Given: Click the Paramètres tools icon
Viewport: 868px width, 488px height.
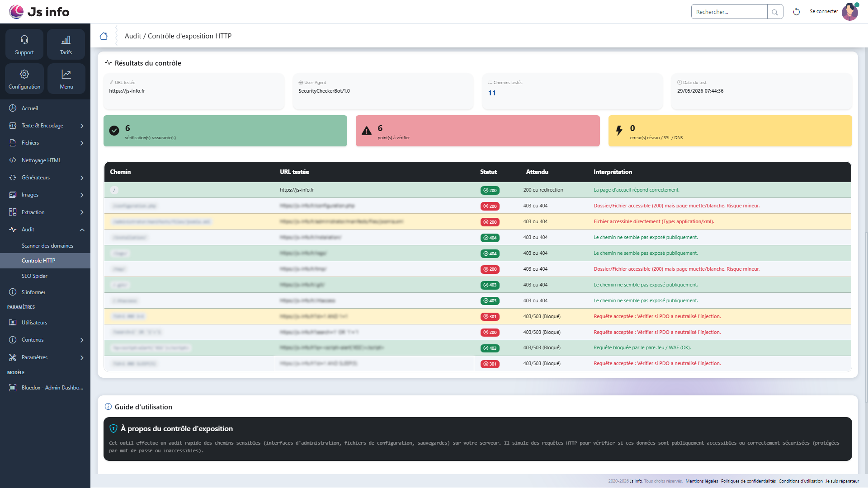Looking at the screenshot, I should [13, 357].
